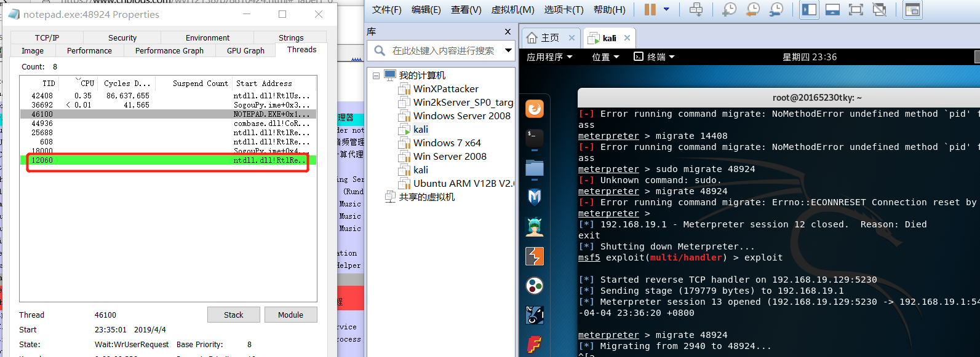This screenshot has height=357, width=980.
Task: Open the Files folder icon in the Kali dock
Action: tap(535, 167)
